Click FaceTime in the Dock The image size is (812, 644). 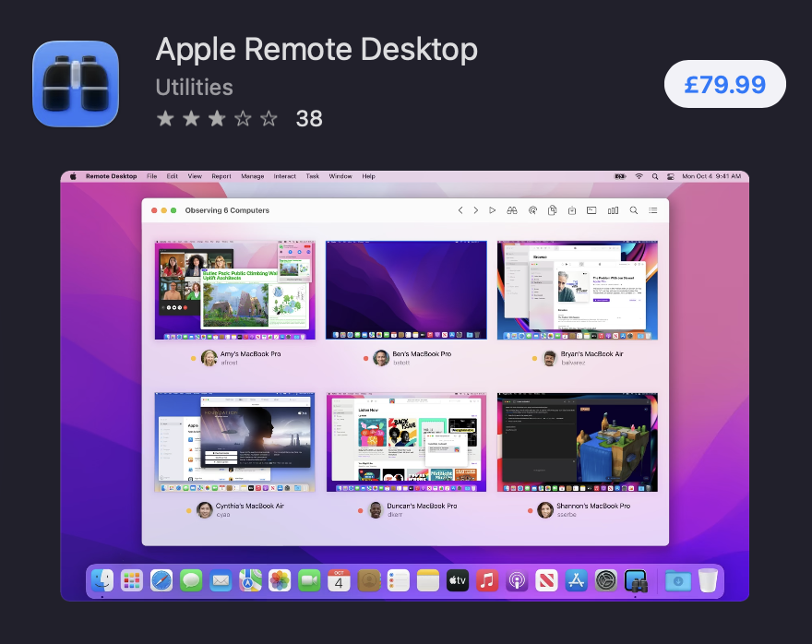309,580
